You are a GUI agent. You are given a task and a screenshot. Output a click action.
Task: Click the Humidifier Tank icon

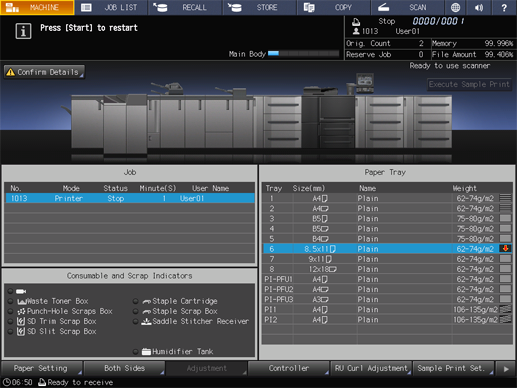146,351
